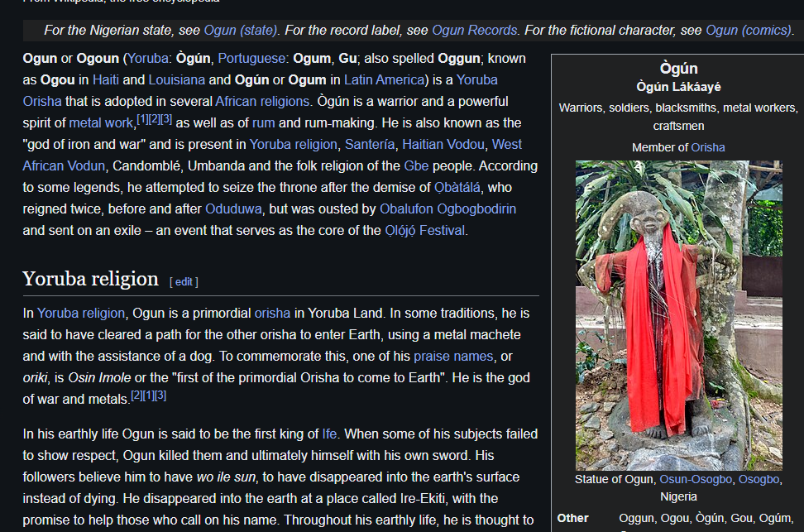This screenshot has height=532, width=804.
Task: Open Obalufon Ogbogbodirin link
Action: click(x=447, y=209)
